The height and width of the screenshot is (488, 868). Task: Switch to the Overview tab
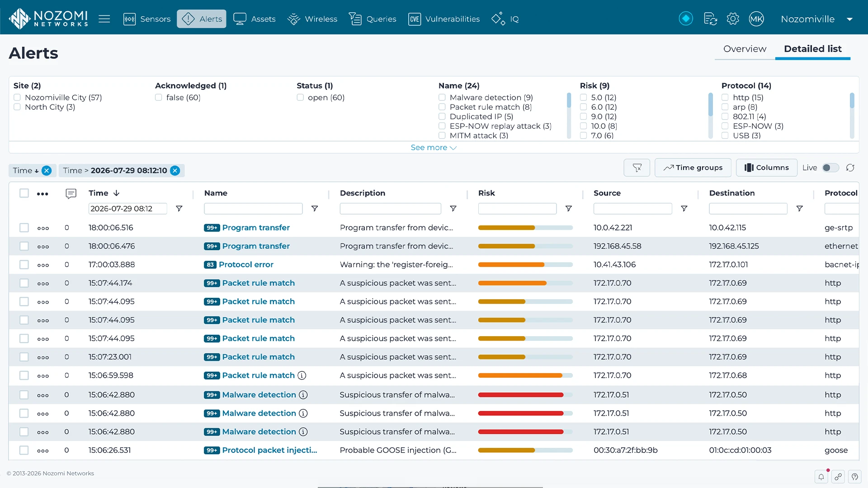click(745, 49)
